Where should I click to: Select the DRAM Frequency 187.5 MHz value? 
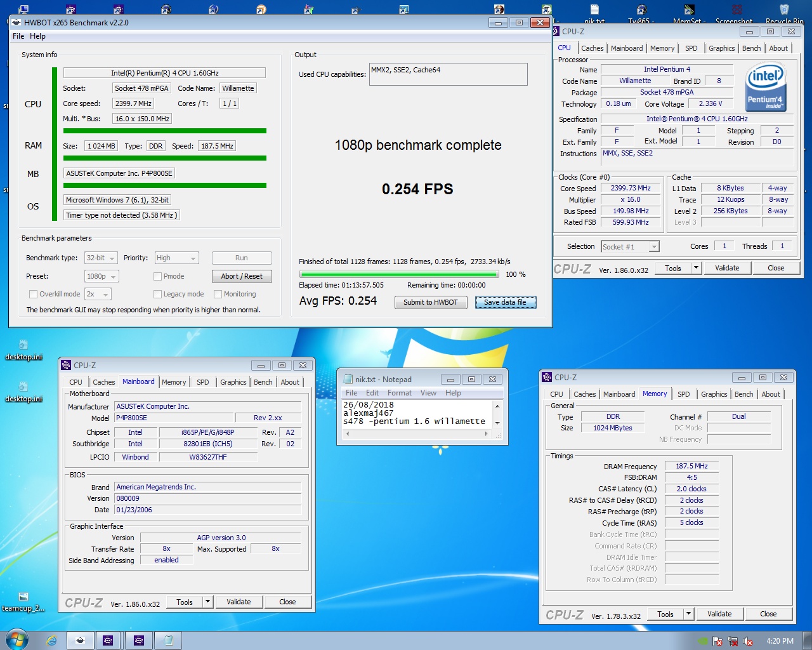pos(691,466)
